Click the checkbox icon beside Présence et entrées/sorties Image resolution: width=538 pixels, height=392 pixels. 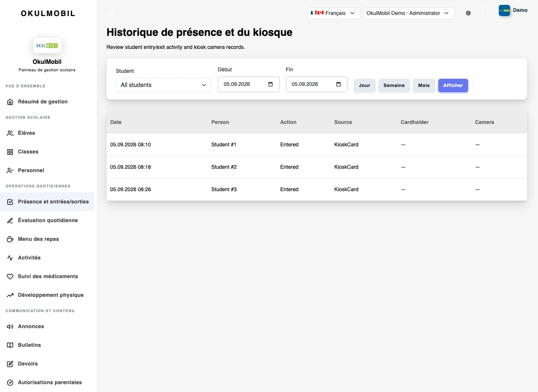pos(10,202)
